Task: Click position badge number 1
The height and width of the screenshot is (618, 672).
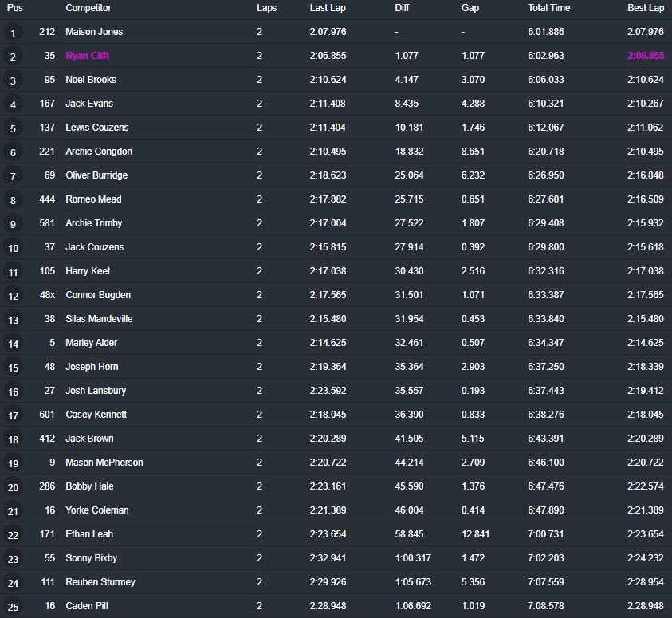Action: tap(13, 33)
